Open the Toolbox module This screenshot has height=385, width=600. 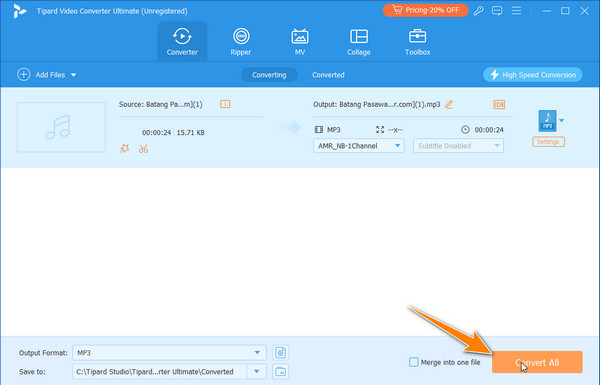(x=417, y=42)
